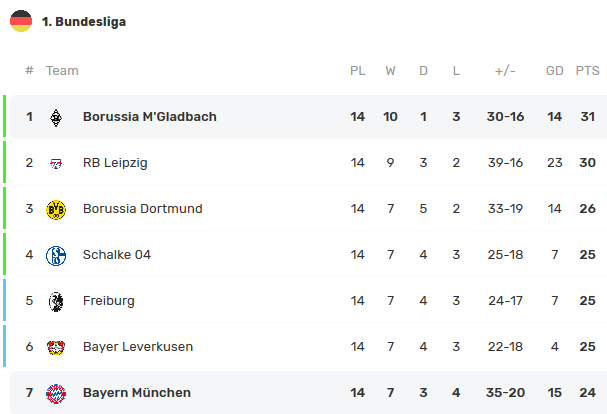Select the Borussia Dortmund BVB crest
Screen dimensions: 607x414
(x=56, y=210)
